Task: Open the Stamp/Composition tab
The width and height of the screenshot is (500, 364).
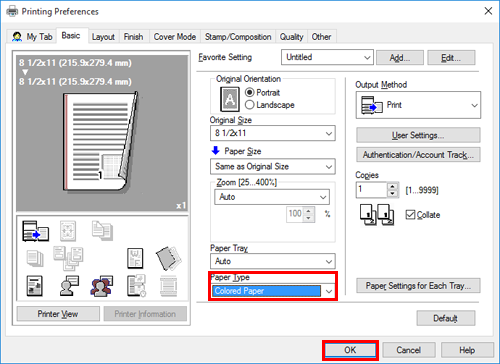Action: coord(238,37)
